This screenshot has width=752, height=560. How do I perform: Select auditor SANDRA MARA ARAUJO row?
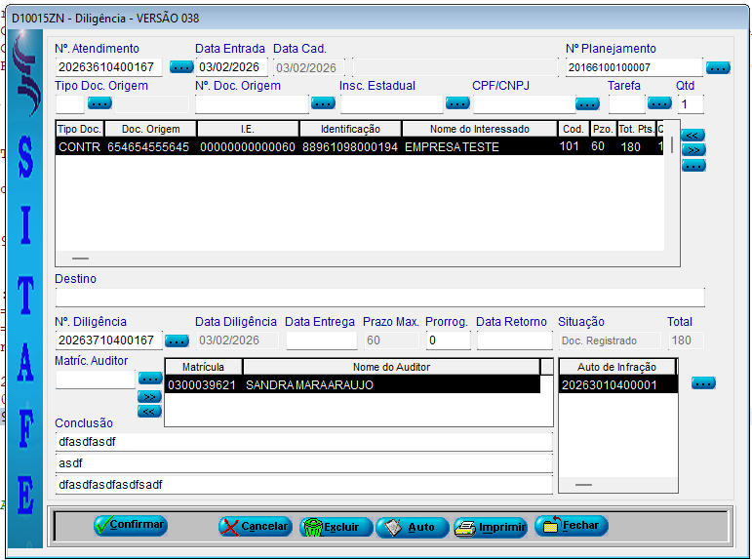[x=351, y=385]
